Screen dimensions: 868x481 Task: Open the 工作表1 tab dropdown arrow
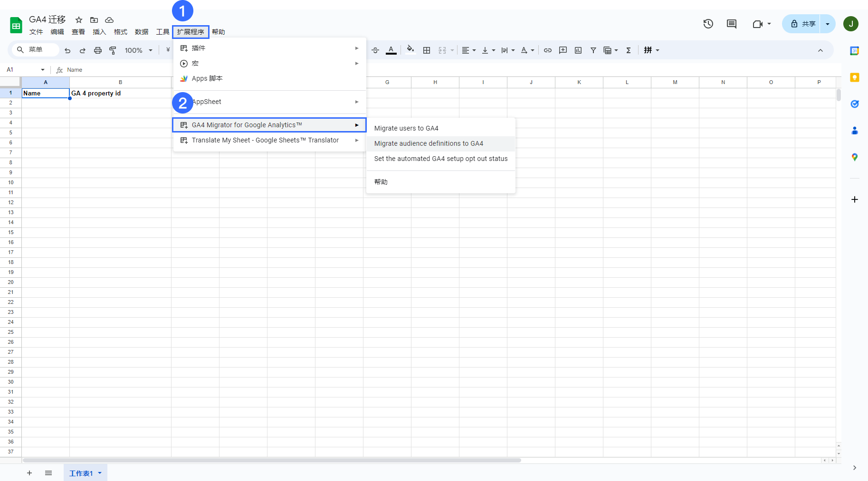(100, 473)
